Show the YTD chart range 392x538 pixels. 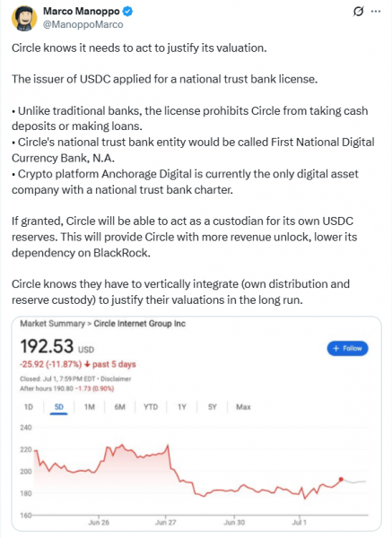[x=151, y=407]
